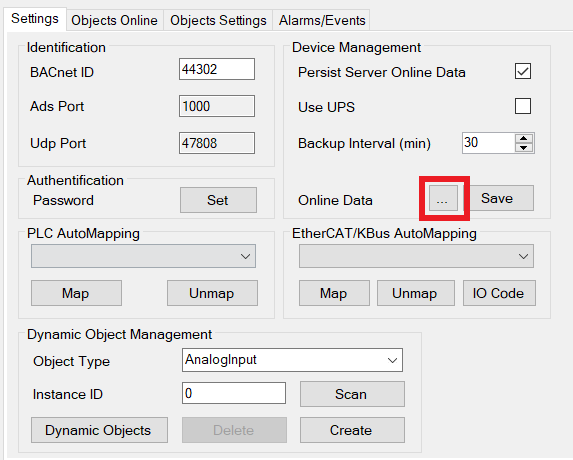The image size is (573, 460).
Task: Create a new dynamic object
Action: pyautogui.click(x=352, y=430)
